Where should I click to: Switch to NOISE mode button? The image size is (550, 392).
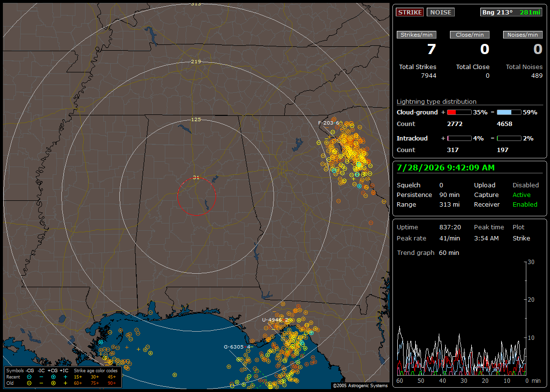click(x=441, y=12)
